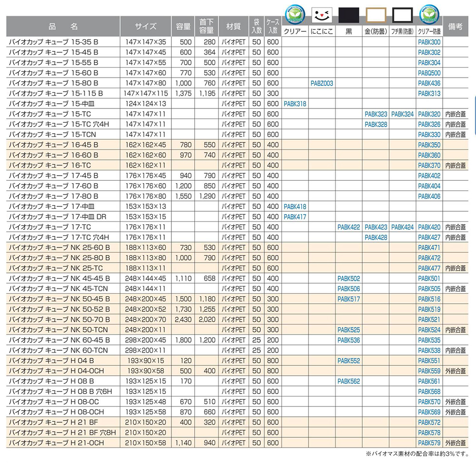Click row name バイオカップ キューブ 16-TC

[50, 166]
